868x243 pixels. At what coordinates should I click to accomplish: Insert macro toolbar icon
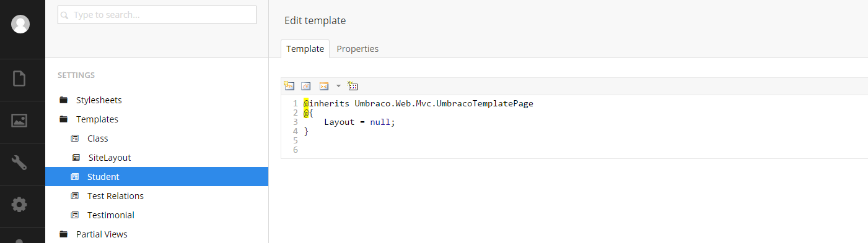(323, 86)
